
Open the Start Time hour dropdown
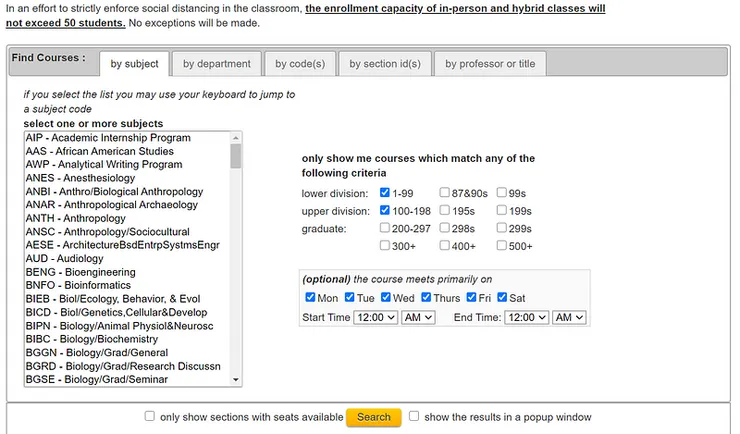click(x=375, y=317)
